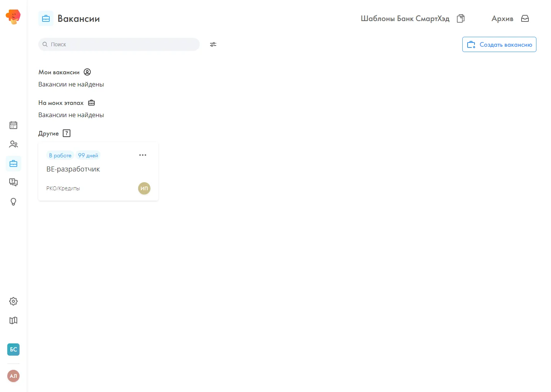Open the search filter sliders icon

(213, 44)
